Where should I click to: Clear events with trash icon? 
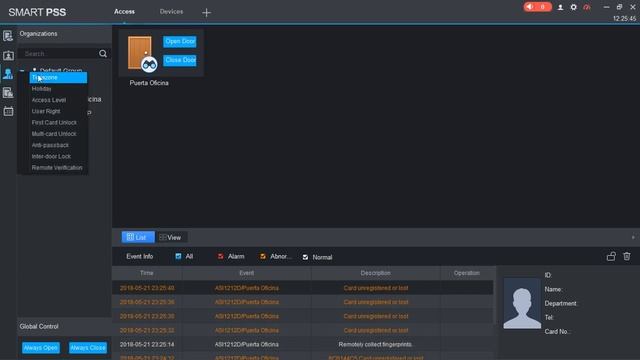pyautogui.click(x=627, y=256)
